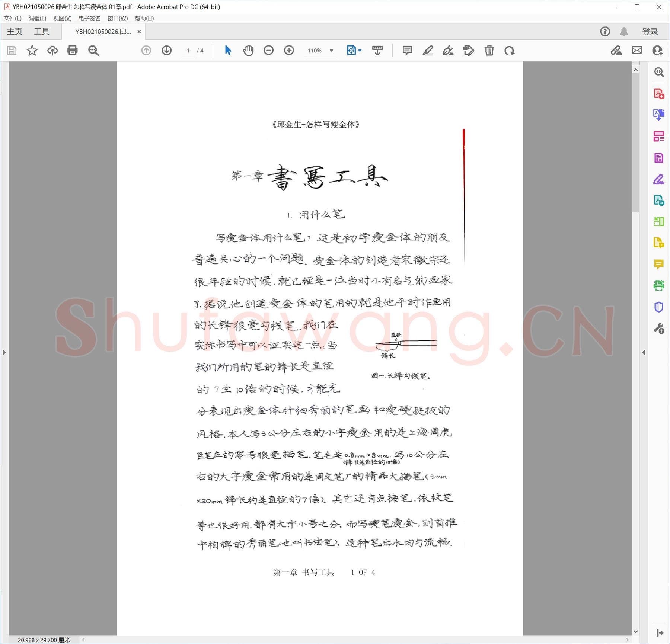Click the vertical scrollbar thumb
This screenshot has height=644, width=670.
(x=636, y=143)
